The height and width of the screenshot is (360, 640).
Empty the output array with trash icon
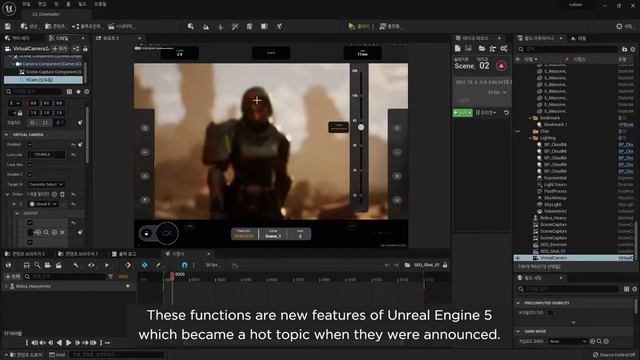62,194
